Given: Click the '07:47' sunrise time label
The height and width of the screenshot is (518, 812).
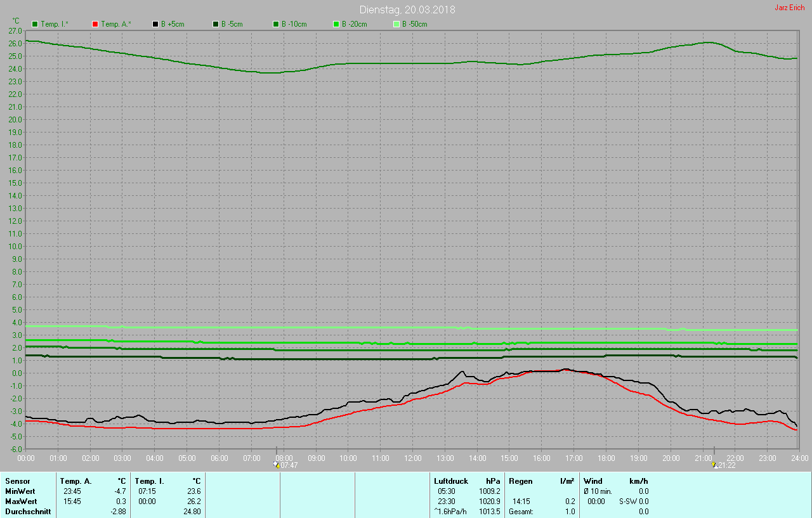Looking at the screenshot, I should click(x=289, y=465).
